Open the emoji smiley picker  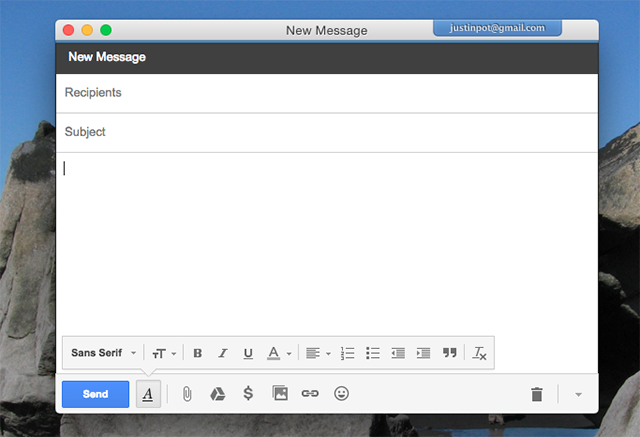point(341,394)
